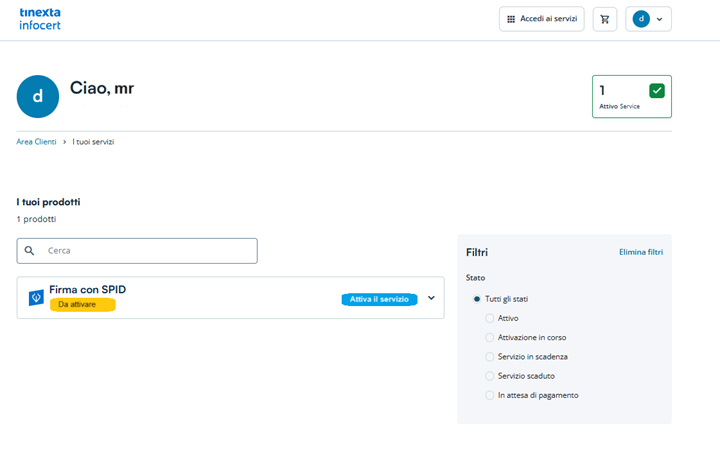Click the grid icon in Accedi ai servizi
Screen dimensions: 720x453
point(511,19)
